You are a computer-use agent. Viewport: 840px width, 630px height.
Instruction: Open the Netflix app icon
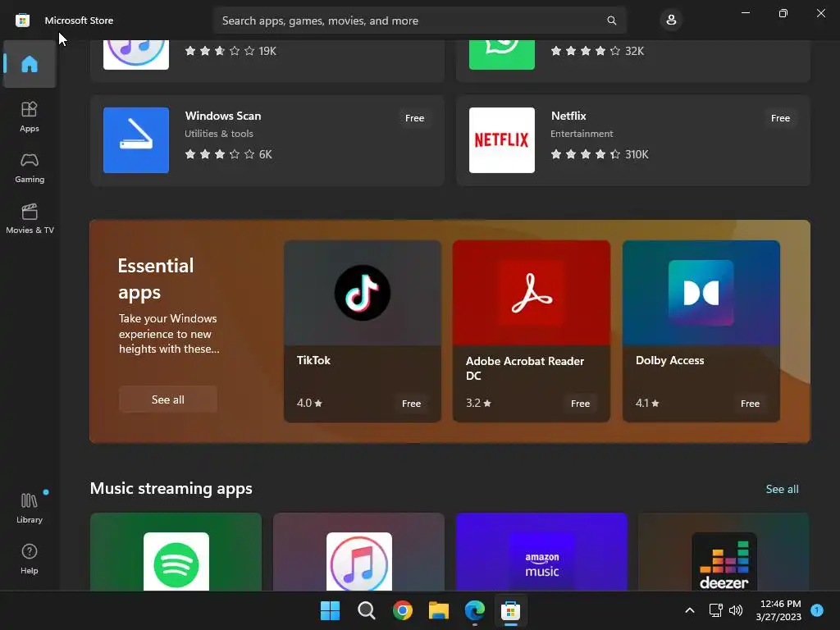[x=502, y=140]
